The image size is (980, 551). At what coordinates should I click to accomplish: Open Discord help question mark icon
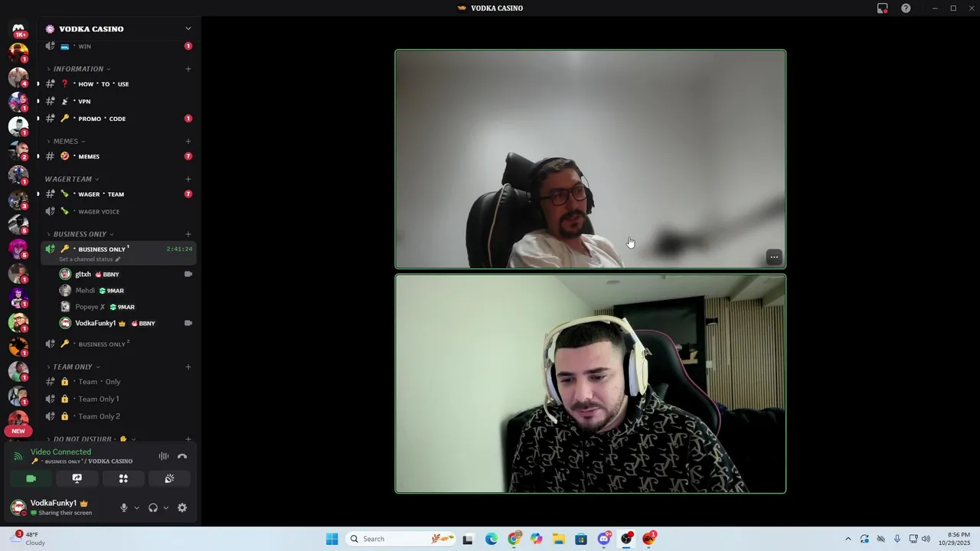pyautogui.click(x=906, y=8)
